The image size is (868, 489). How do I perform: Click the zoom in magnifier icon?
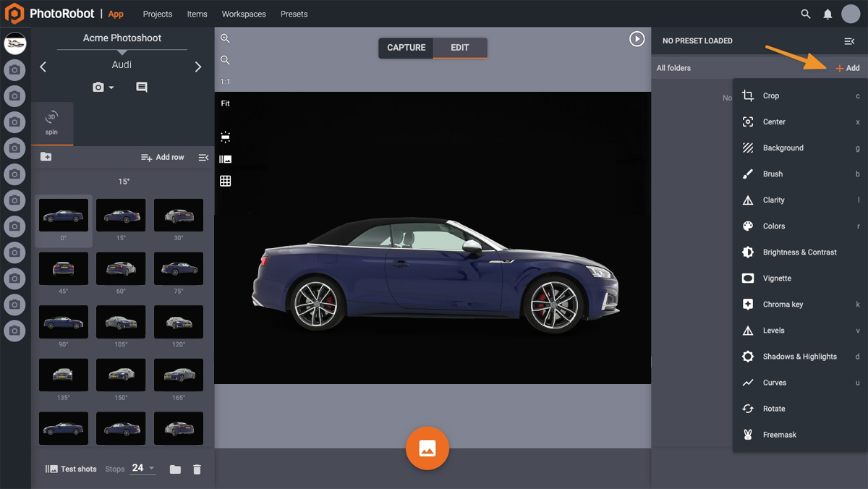(225, 38)
